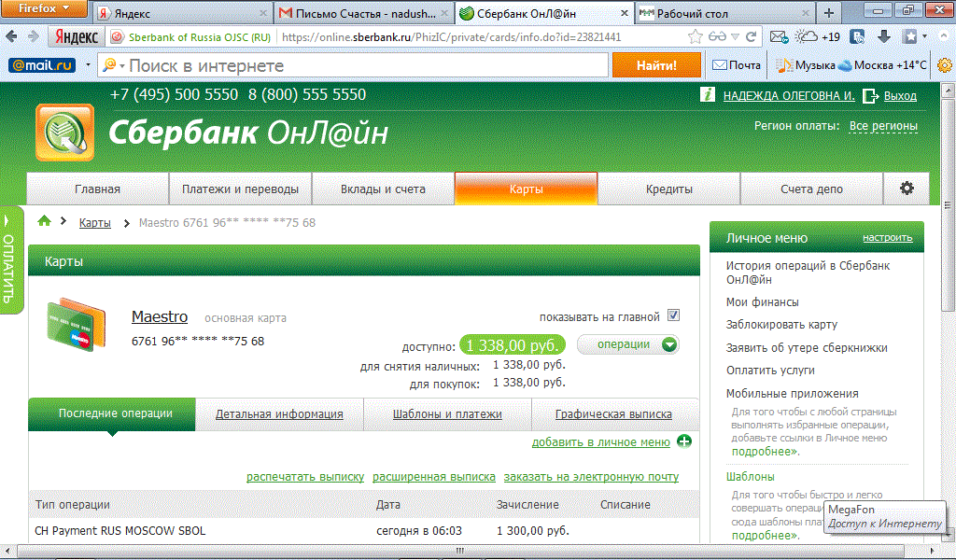
Task: Open Почта in mail.ru toolbar
Action: tap(737, 64)
